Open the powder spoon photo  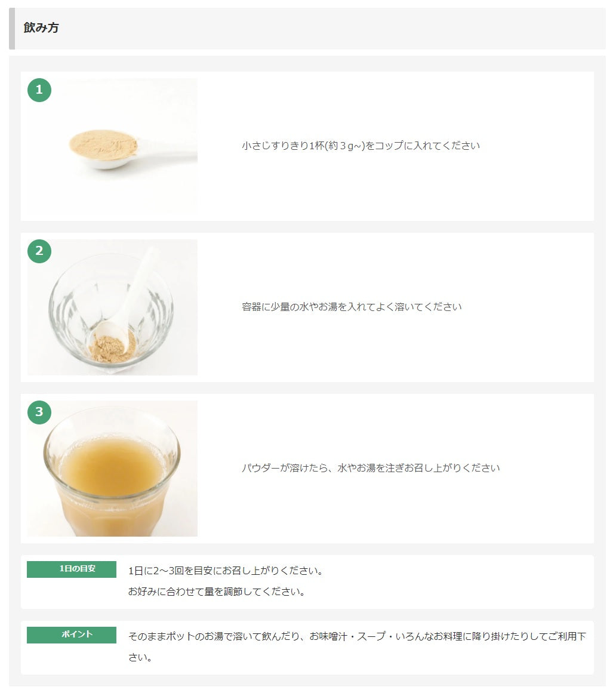tap(112, 146)
